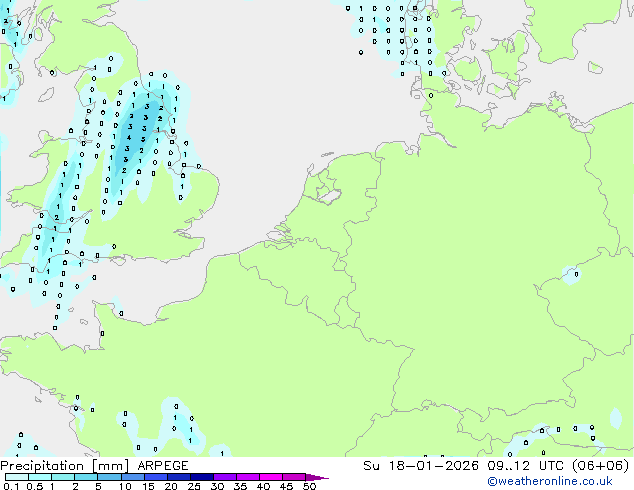Viewport: 634px width, 490px height.
Task: Click the 1–2 mm legend color swatch
Action: tap(63, 477)
